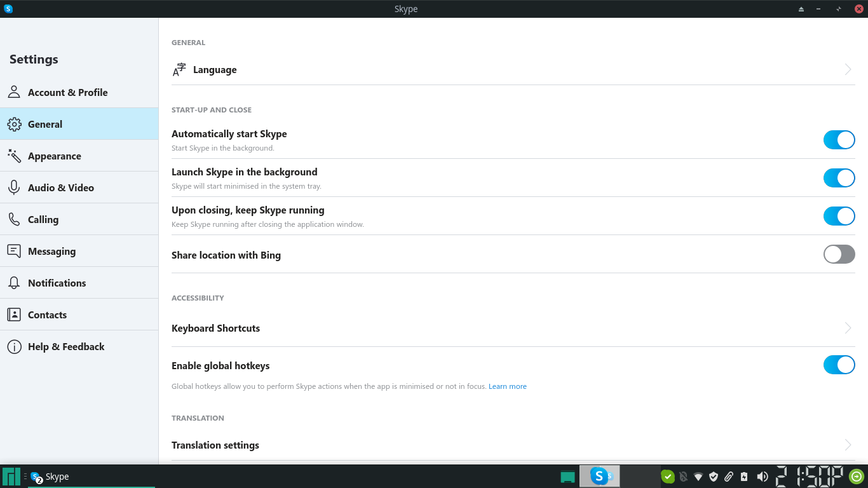Click the Skype logo in the title bar
868x488 pixels.
click(x=8, y=9)
